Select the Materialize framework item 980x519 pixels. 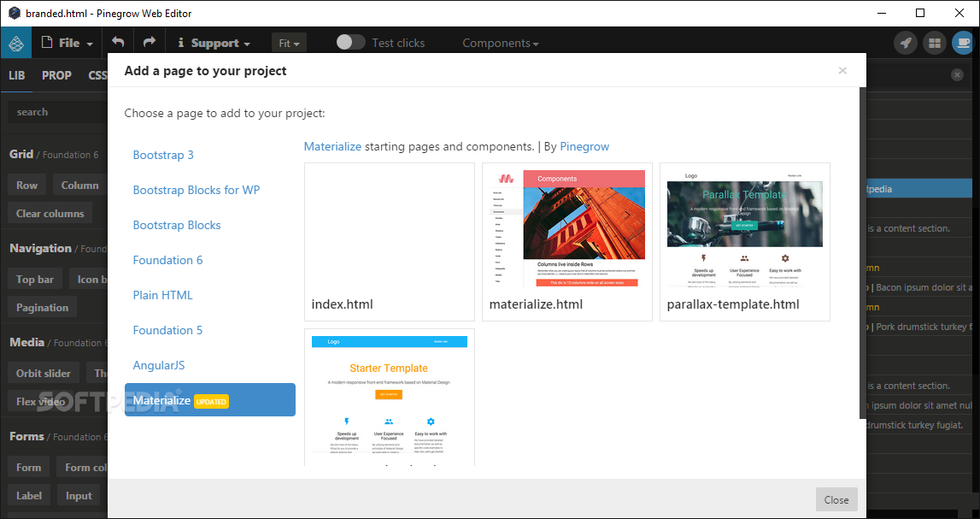210,400
